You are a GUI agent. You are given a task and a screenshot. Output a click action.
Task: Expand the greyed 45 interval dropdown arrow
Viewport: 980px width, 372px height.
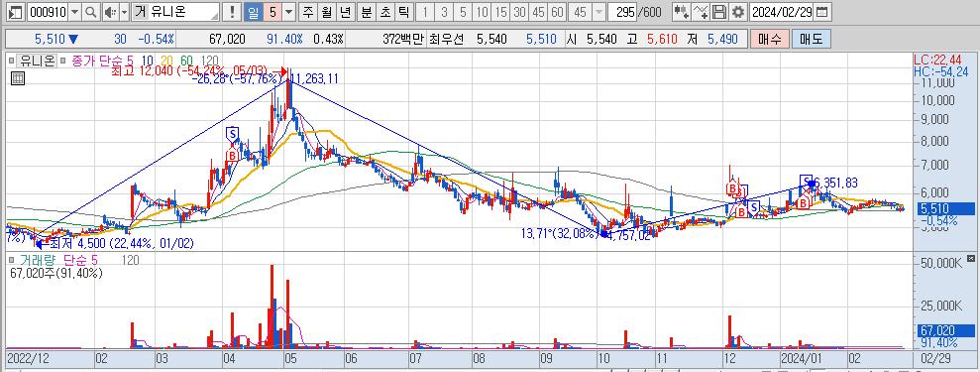click(599, 12)
